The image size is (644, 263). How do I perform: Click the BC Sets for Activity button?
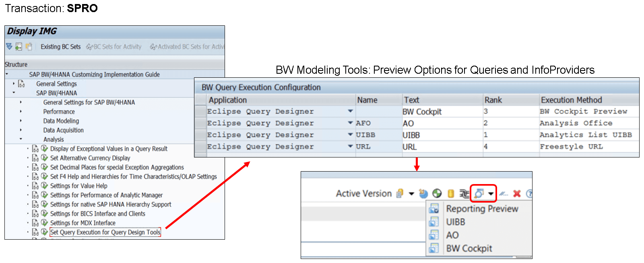coord(114,47)
